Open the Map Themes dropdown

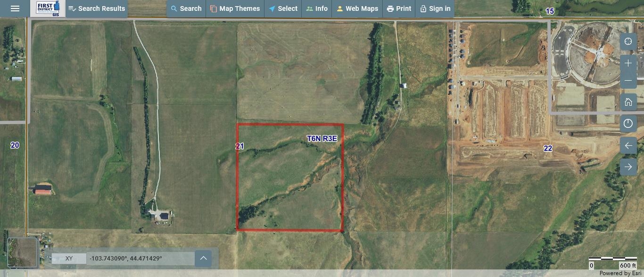[235, 8]
